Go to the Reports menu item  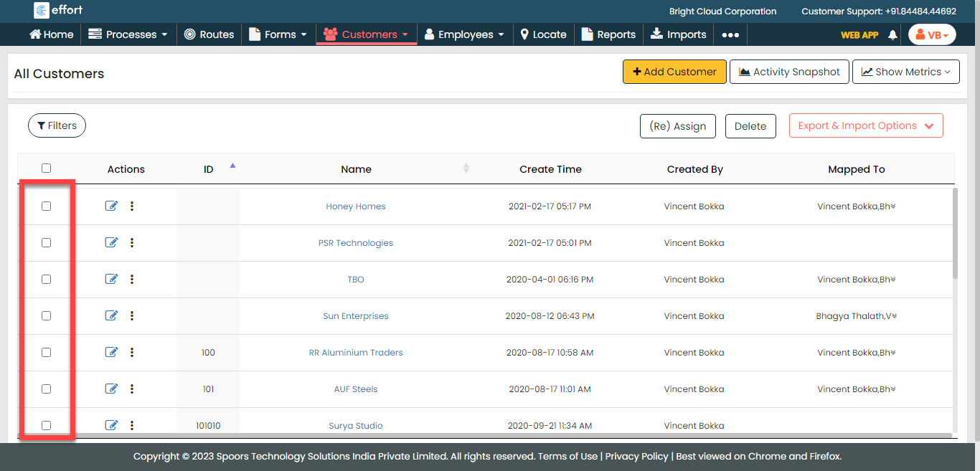(608, 34)
